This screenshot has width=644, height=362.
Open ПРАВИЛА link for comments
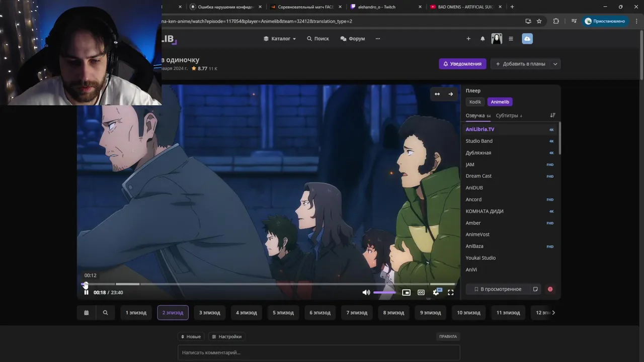(448, 336)
